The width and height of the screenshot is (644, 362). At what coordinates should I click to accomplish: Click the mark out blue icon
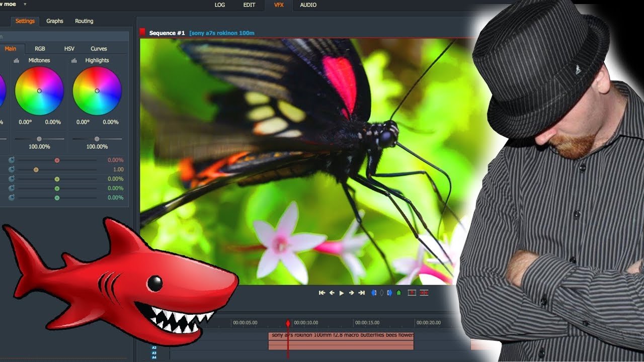click(389, 293)
